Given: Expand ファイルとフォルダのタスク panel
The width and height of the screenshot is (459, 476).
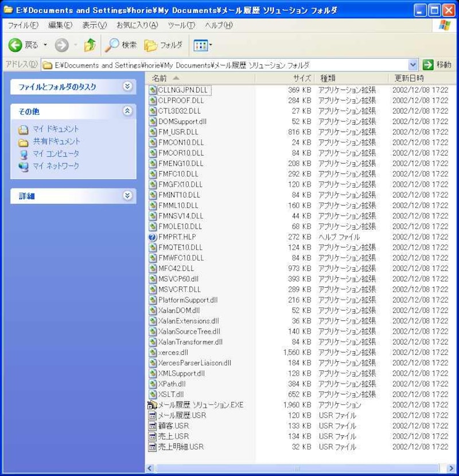Looking at the screenshot, I should coord(127,86).
